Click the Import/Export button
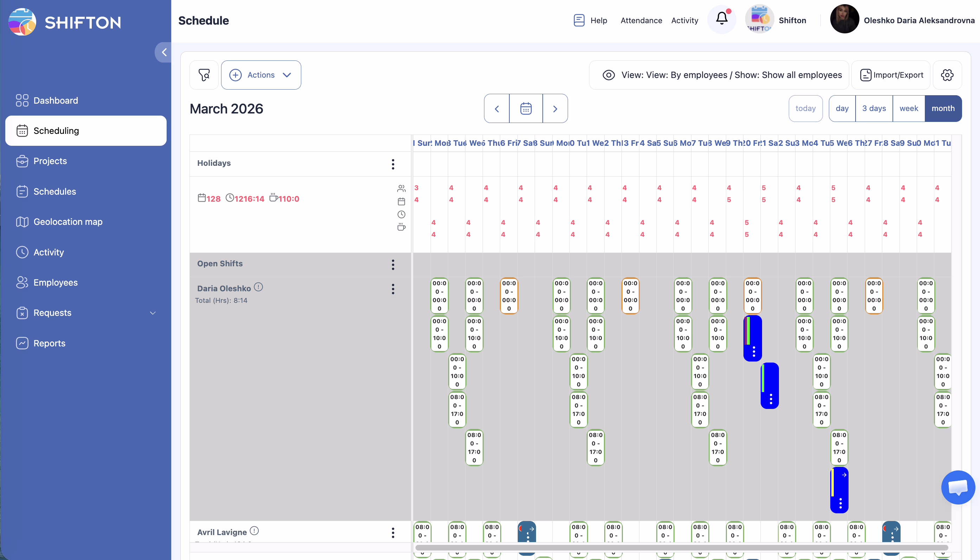 tap(891, 74)
